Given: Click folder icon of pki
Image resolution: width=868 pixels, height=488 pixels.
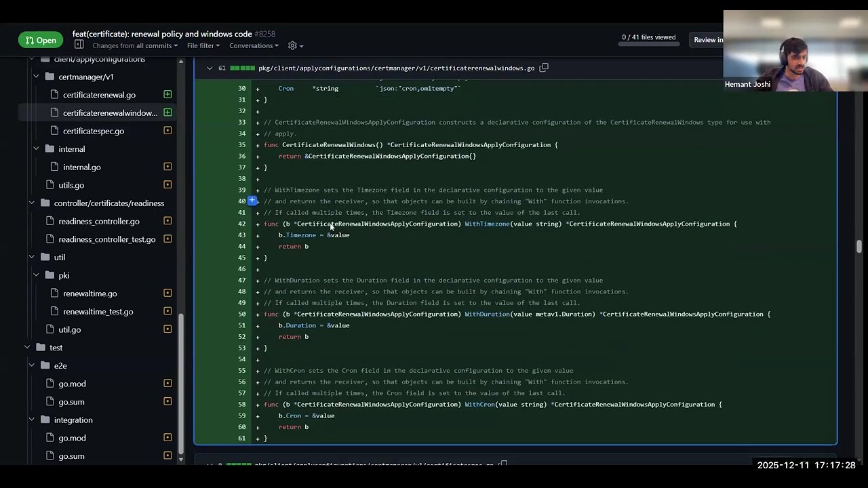Looking at the screenshot, I should click(50, 275).
